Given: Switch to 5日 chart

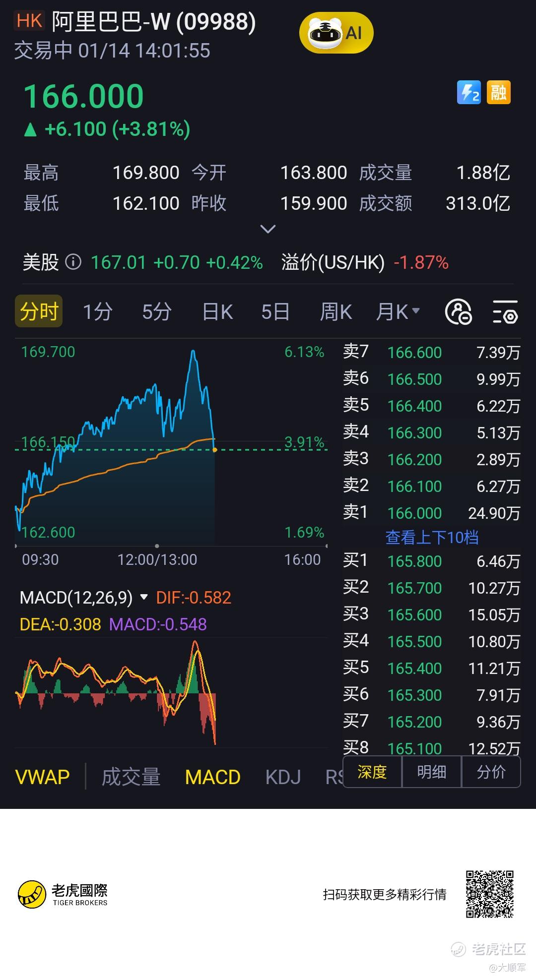Looking at the screenshot, I should coord(275,312).
